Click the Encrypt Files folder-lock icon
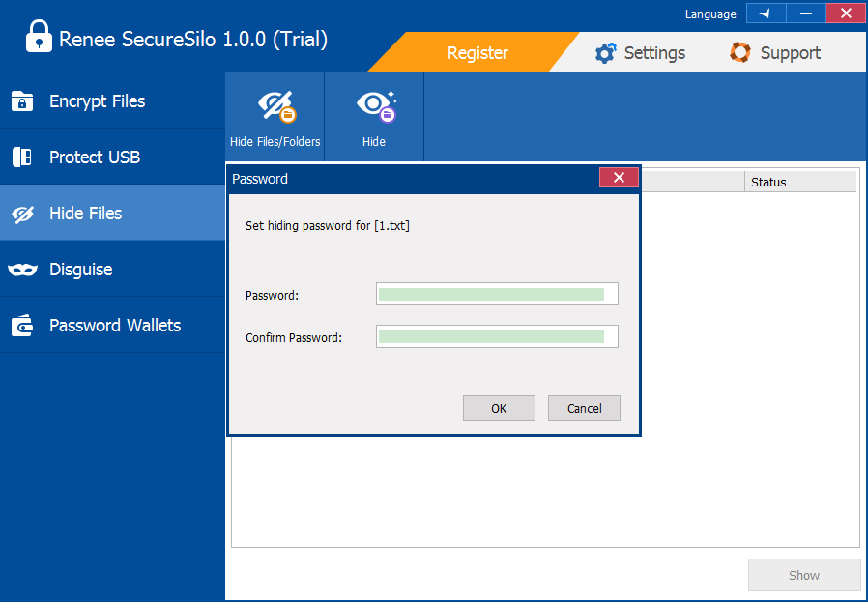The height and width of the screenshot is (602, 868). point(22,101)
